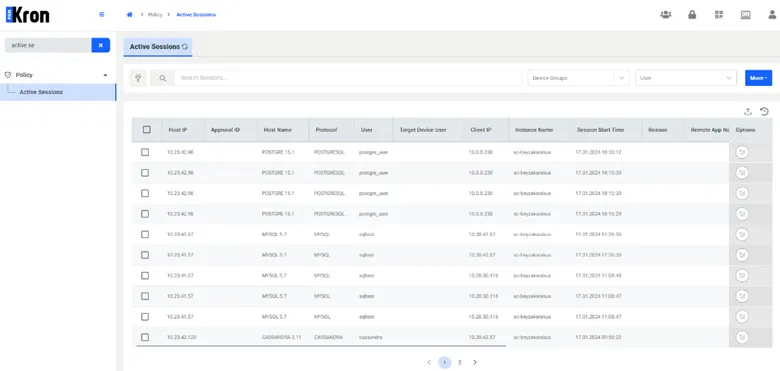Open options icon for 18:15:35 session
This screenshot has height=371, width=780.
[x=742, y=173]
